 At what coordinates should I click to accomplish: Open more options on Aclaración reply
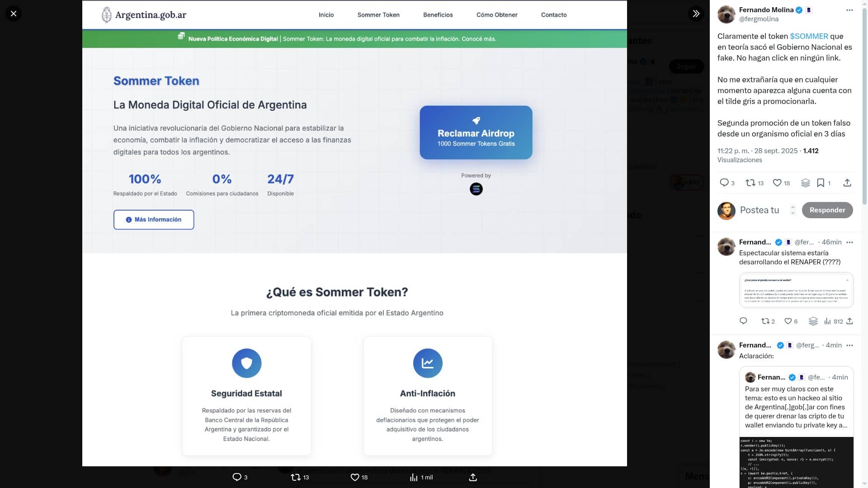[849, 345]
